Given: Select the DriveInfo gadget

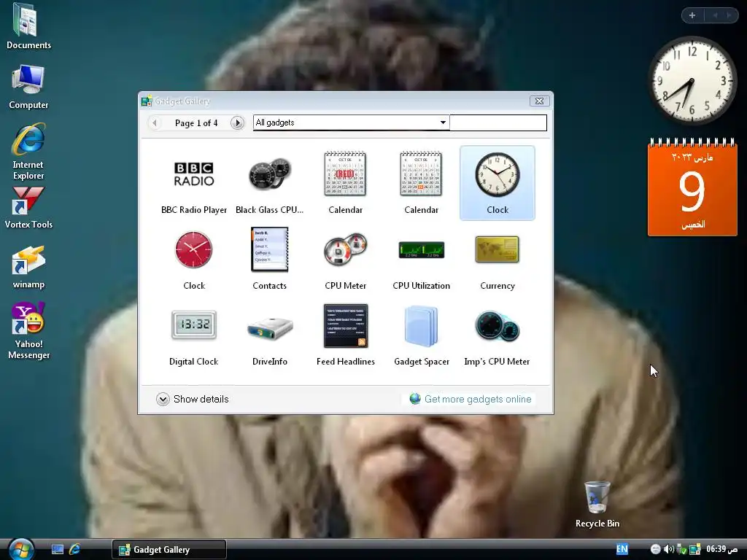Looking at the screenshot, I should 270,335.
